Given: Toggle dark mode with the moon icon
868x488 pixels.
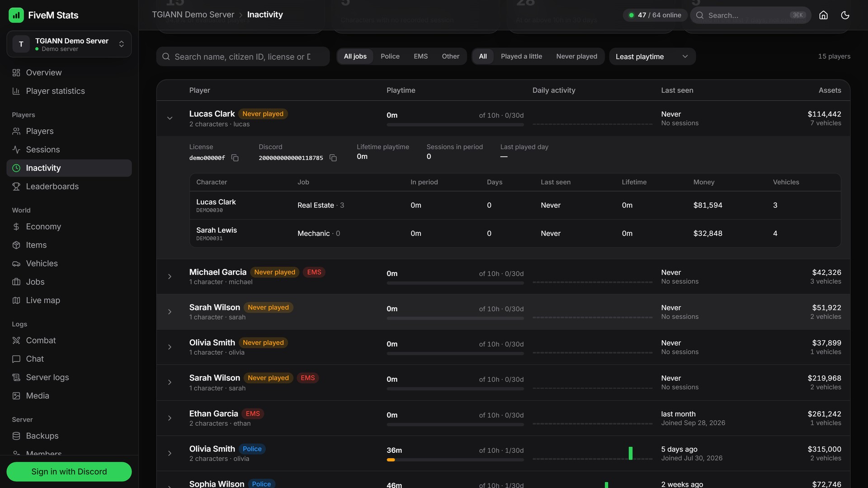Looking at the screenshot, I should [845, 15].
